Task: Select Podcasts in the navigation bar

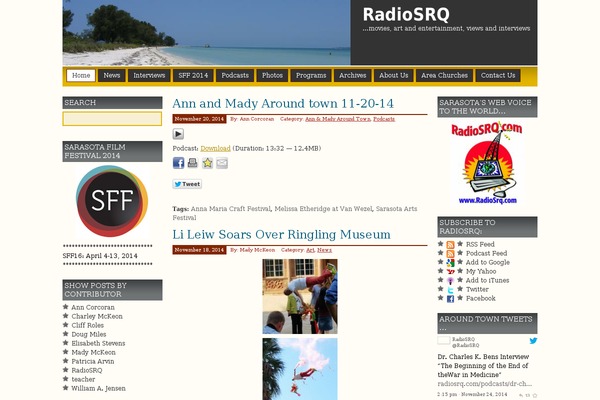Action: tap(235, 75)
